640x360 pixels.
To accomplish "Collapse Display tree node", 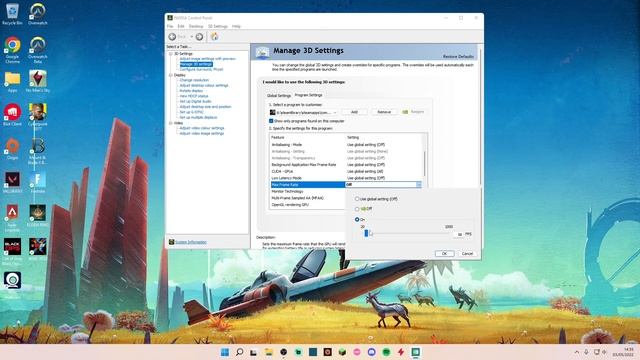I will coord(171,75).
